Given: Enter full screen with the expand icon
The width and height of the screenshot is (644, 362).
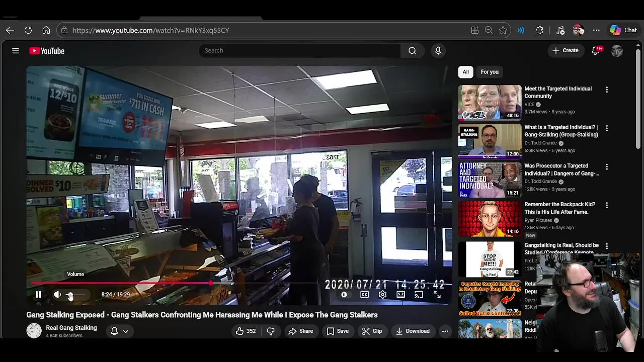Looking at the screenshot, I should 437,295.
